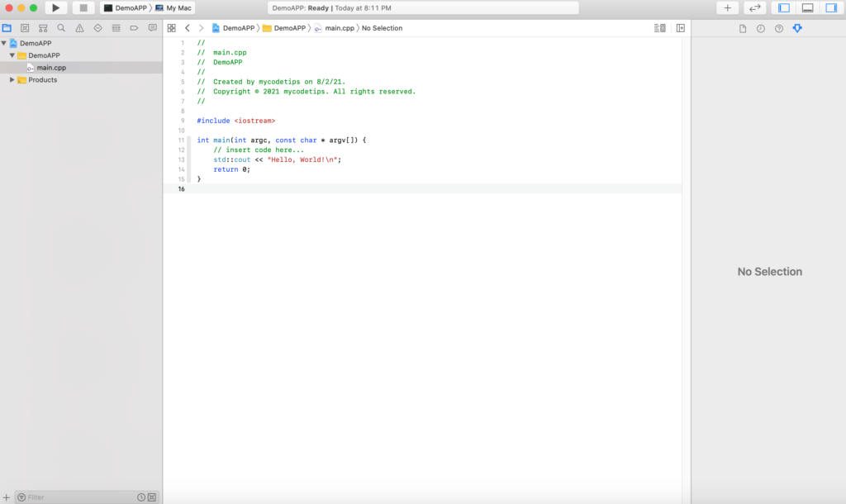This screenshot has width=846, height=504.
Task: Stop the running scheme
Action: click(83, 8)
